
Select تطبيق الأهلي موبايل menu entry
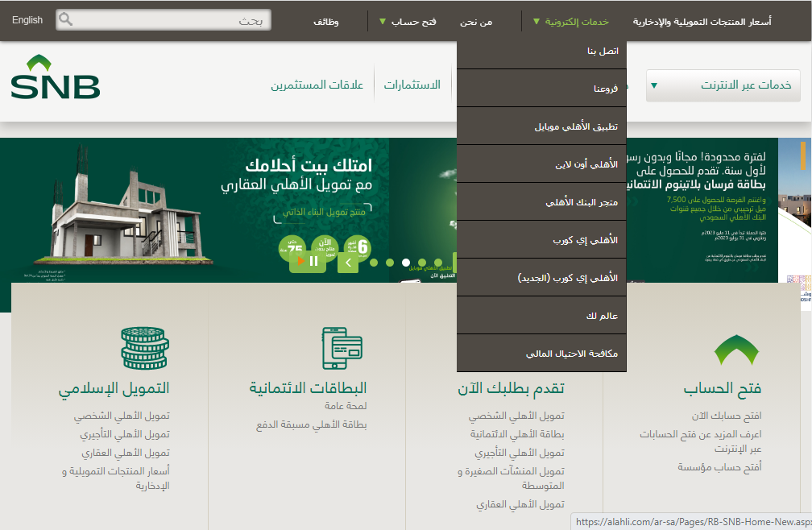coord(541,126)
